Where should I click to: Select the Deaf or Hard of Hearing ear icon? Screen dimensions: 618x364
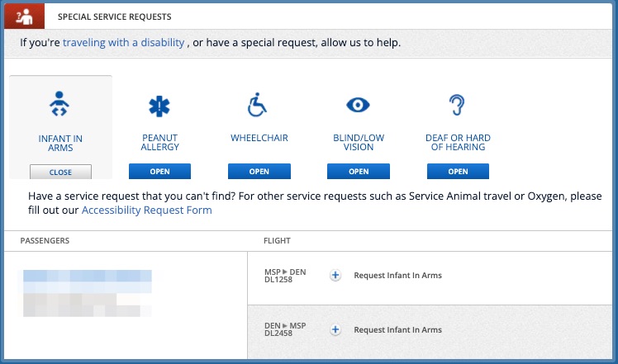point(458,105)
